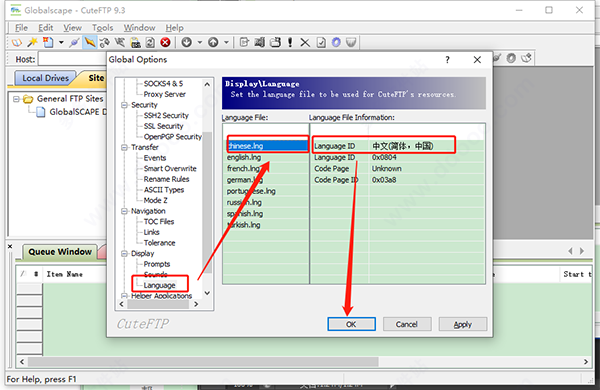Switch to the Local Drives tab
Screen dimensions: 600x390
[x=46, y=78]
